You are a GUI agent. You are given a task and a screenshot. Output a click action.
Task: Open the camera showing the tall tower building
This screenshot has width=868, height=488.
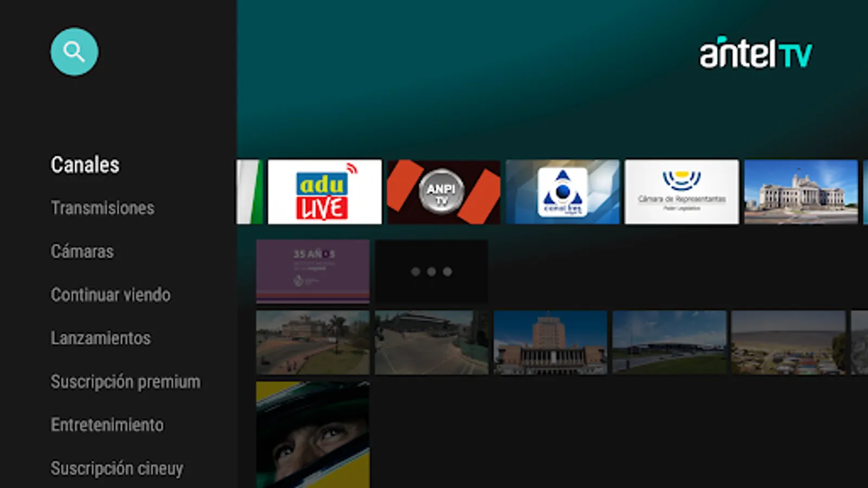[x=551, y=342]
